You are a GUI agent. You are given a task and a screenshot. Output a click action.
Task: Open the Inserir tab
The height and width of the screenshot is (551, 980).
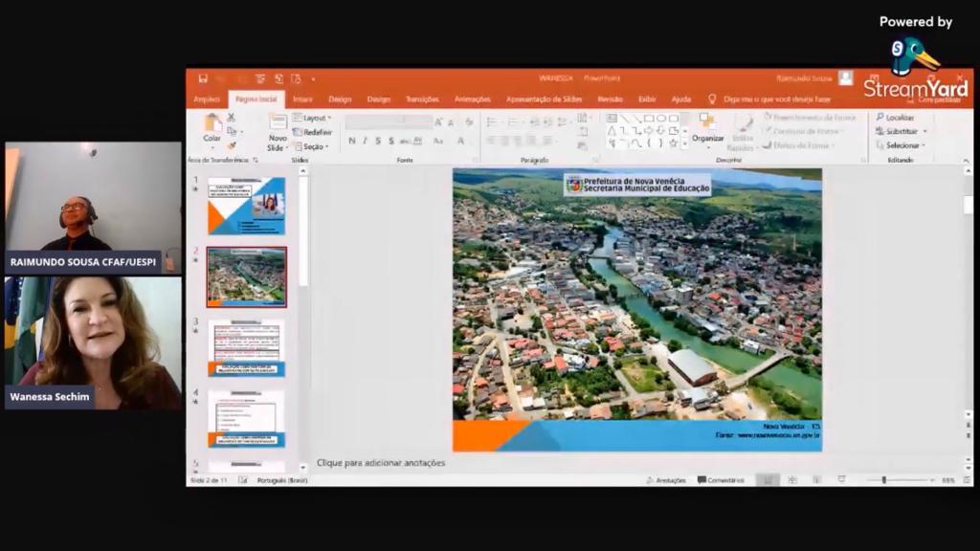pos(302,99)
